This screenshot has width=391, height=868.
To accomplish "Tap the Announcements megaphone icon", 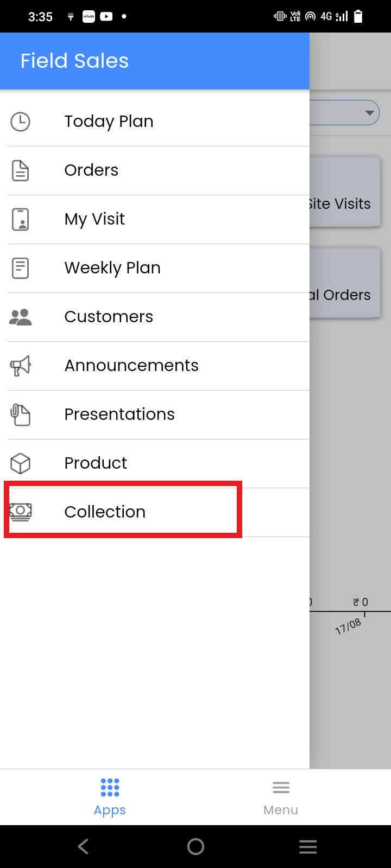I will click(21, 366).
